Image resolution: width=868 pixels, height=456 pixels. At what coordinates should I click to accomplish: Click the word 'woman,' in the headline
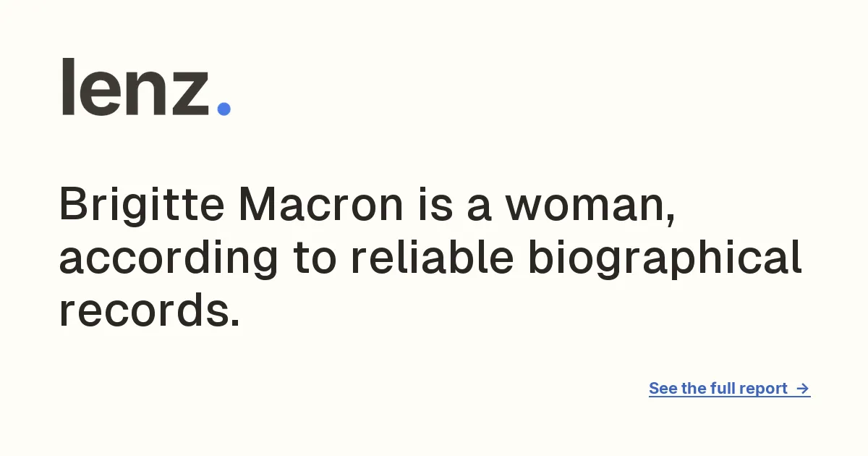[590, 207]
